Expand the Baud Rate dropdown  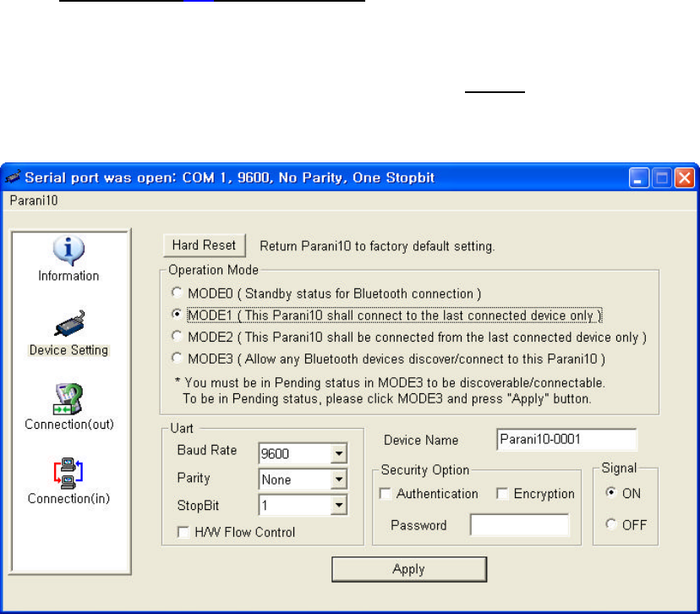339,453
